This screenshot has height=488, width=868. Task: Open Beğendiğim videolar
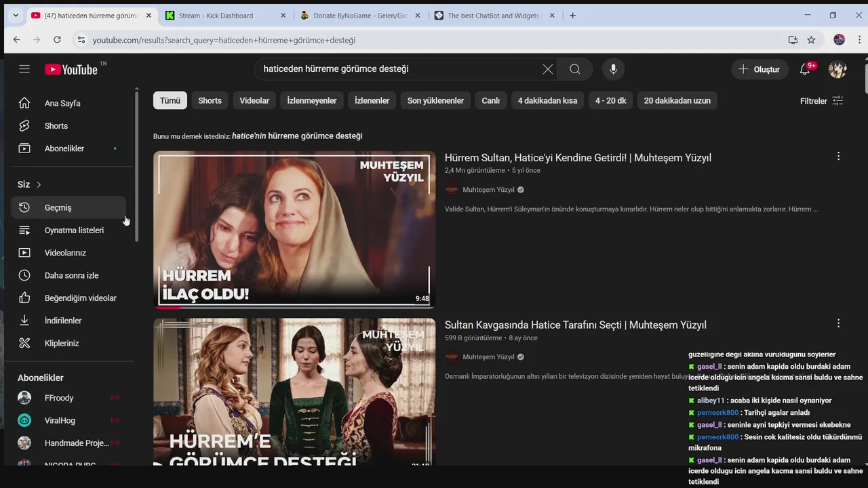[68, 298]
